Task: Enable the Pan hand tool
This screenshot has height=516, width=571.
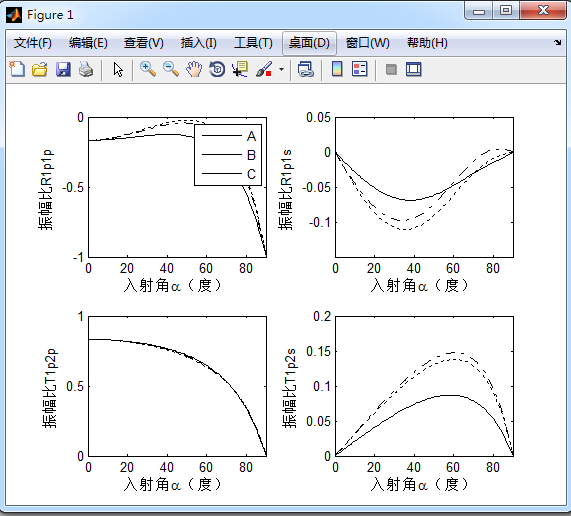Action: coord(194,69)
